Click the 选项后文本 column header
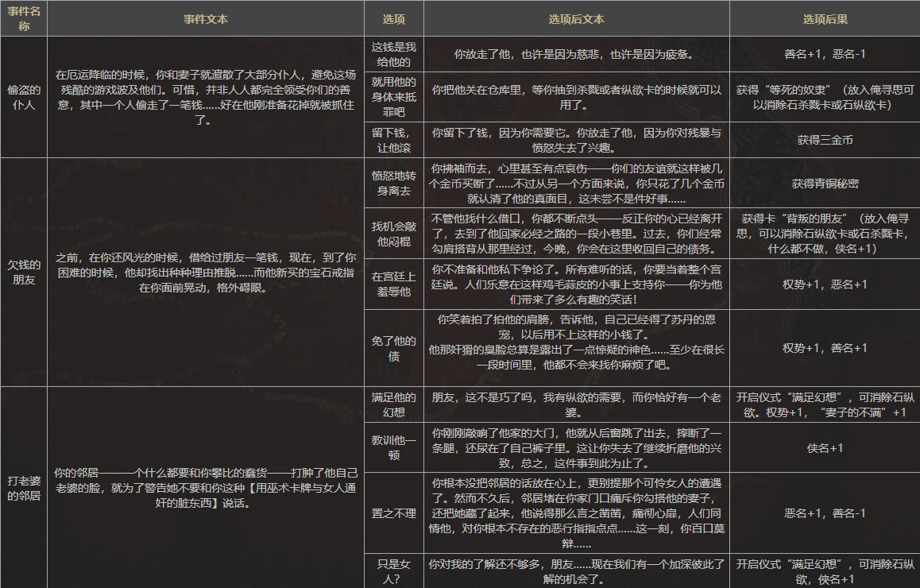Screen dimensions: 920x588 (576, 18)
